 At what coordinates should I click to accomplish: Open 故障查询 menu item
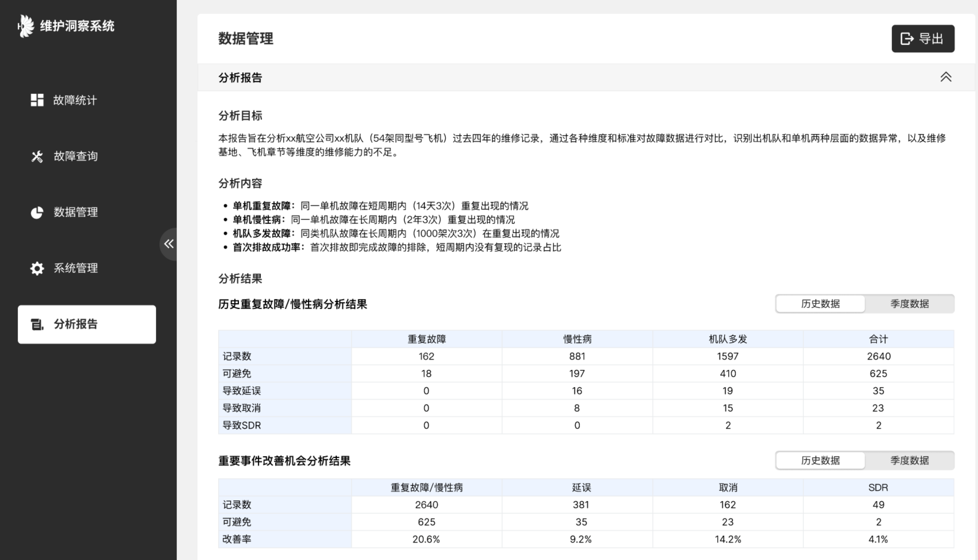(x=76, y=156)
